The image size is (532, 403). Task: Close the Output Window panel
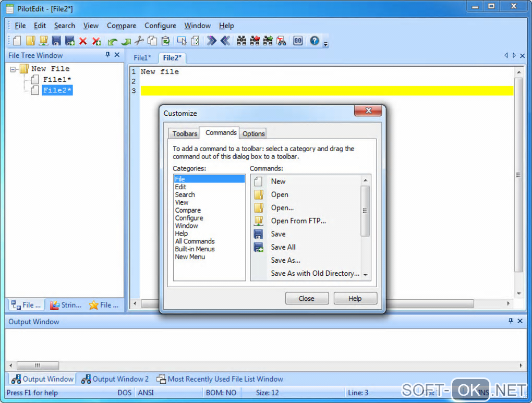click(x=520, y=321)
